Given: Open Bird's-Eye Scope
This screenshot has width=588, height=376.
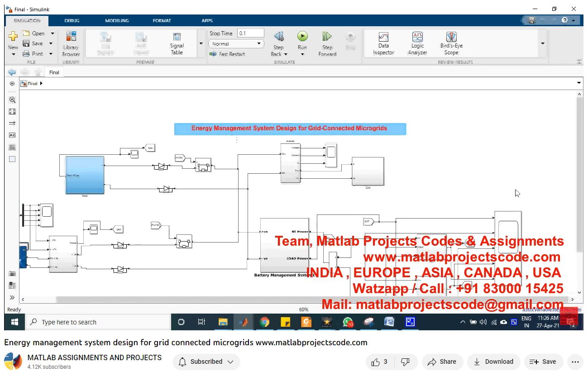Looking at the screenshot, I should pos(451,43).
